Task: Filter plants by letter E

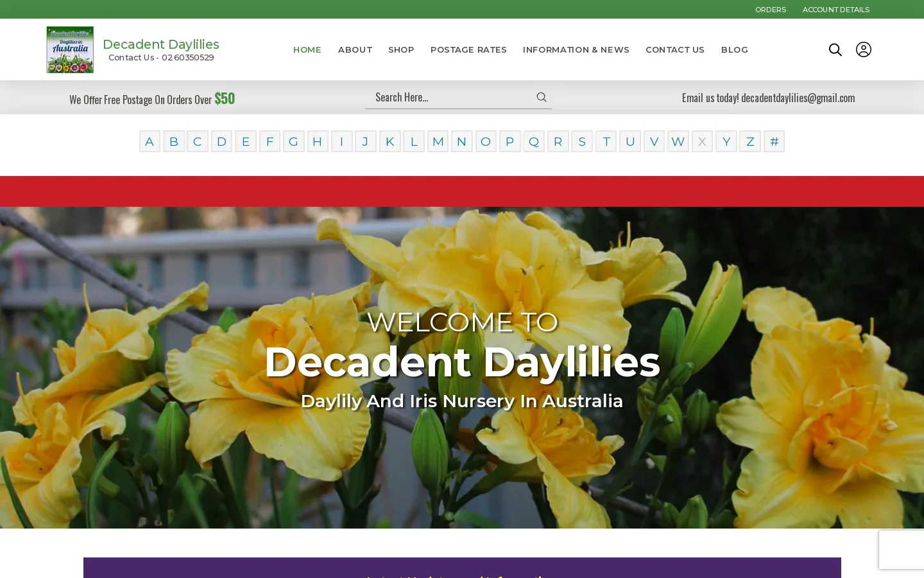Action: (x=246, y=141)
